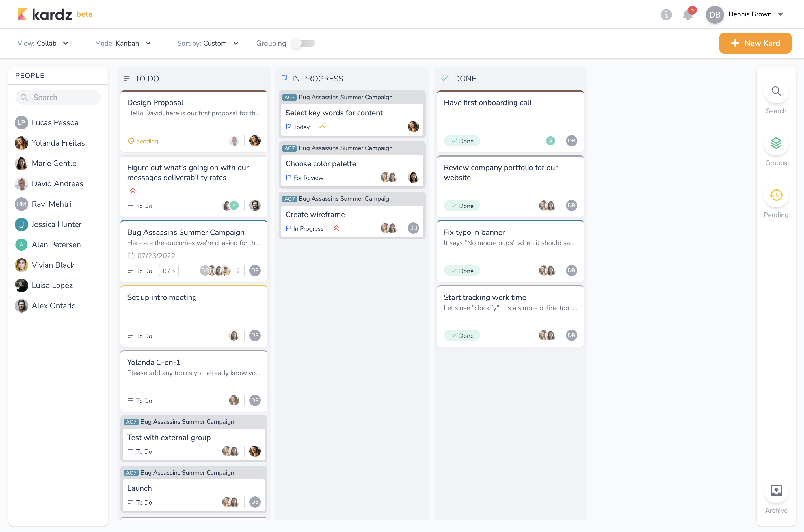Viewport: 804px width, 532px height.
Task: Click pending status on Design Proposal card
Action: 142,141
